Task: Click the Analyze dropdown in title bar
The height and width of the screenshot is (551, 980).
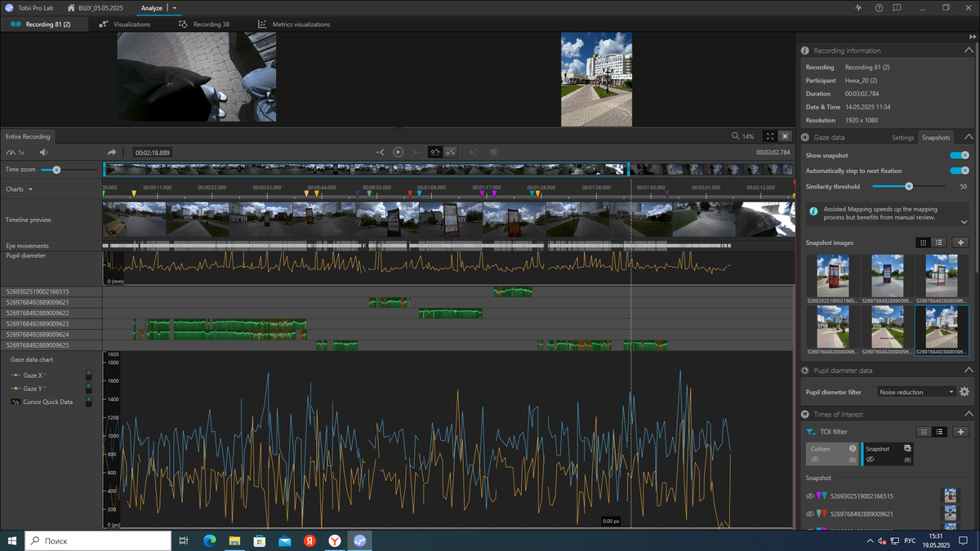Action: point(175,8)
